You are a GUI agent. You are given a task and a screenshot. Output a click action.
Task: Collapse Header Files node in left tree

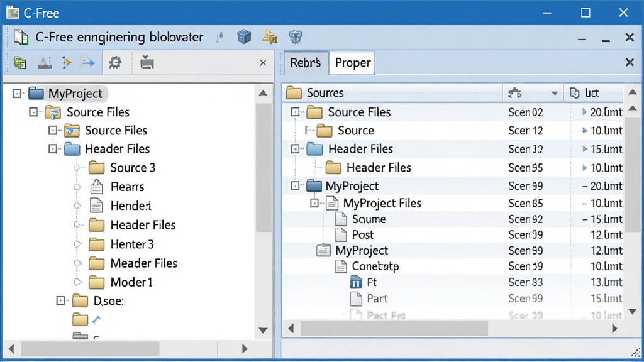click(53, 148)
